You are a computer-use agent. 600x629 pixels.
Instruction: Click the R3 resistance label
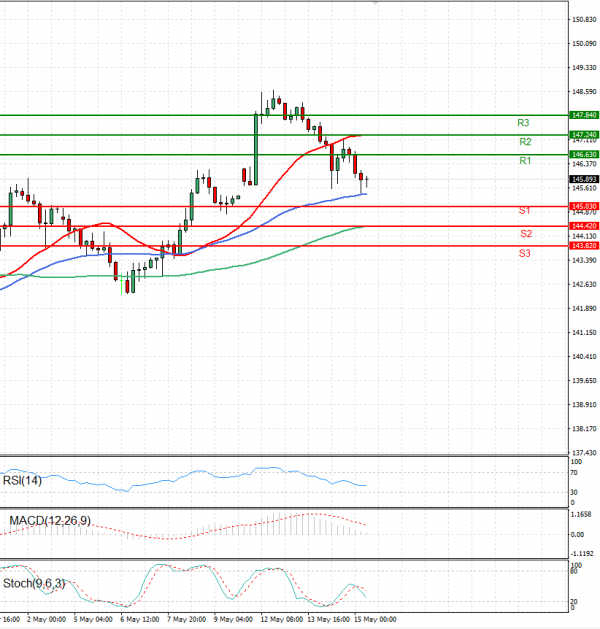coord(523,122)
